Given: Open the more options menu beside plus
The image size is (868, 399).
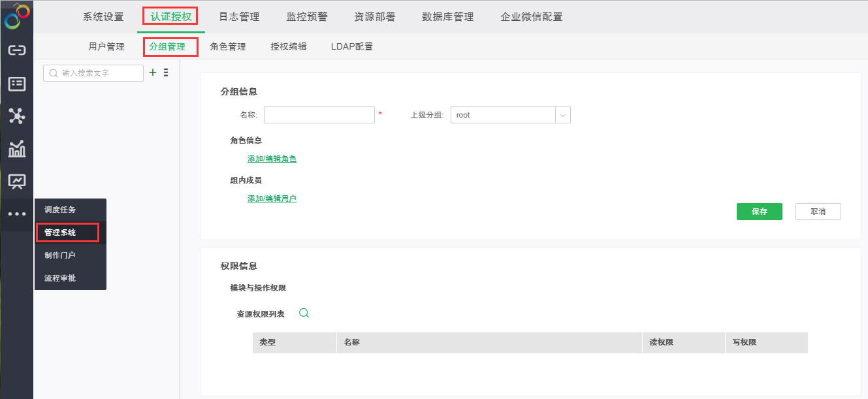Looking at the screenshot, I should click(x=166, y=72).
